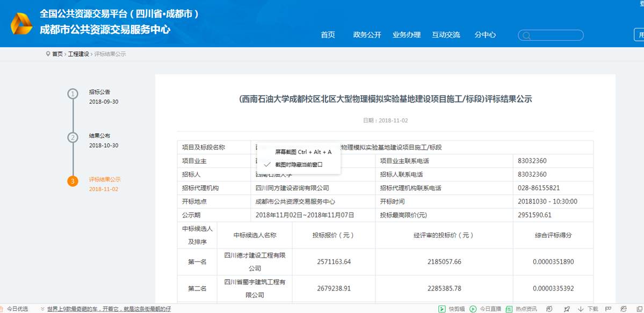Viewport: 644px width, 313px height.
Task: Click bid price 2679238.91
Action: click(x=334, y=289)
